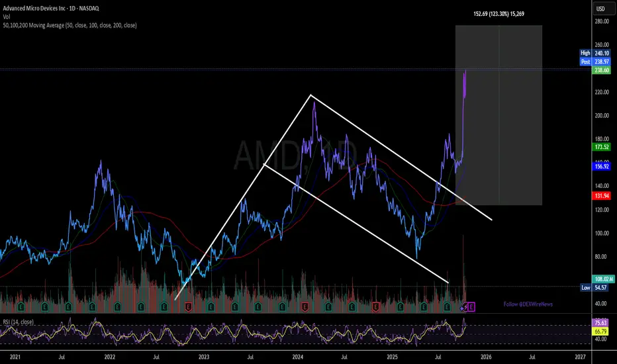Click the purple lightning bolt event icon

464,307
